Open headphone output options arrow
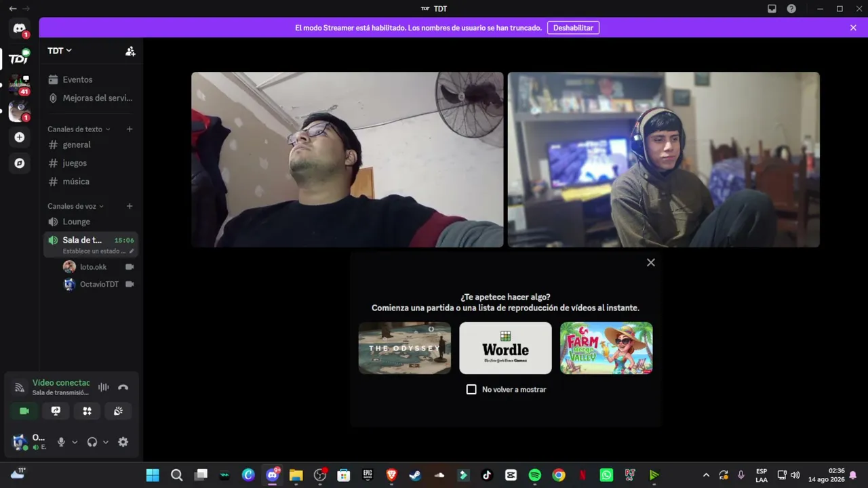The image size is (868, 488). (x=106, y=442)
